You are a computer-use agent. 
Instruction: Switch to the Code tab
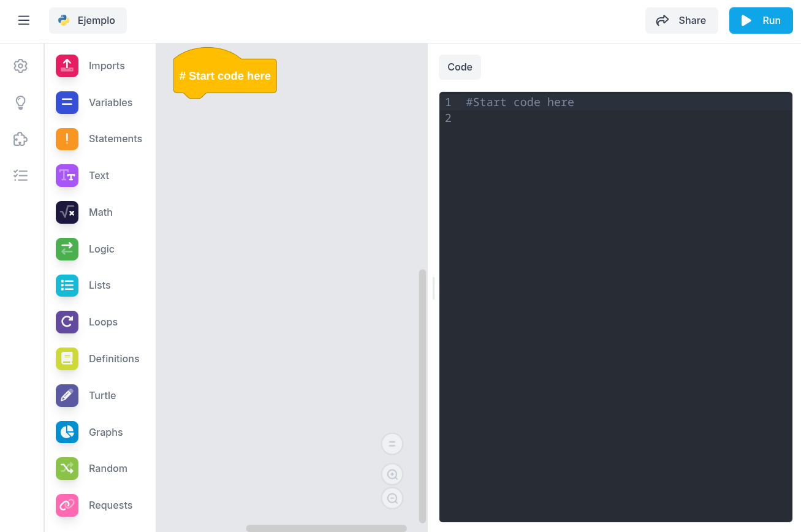tap(460, 67)
